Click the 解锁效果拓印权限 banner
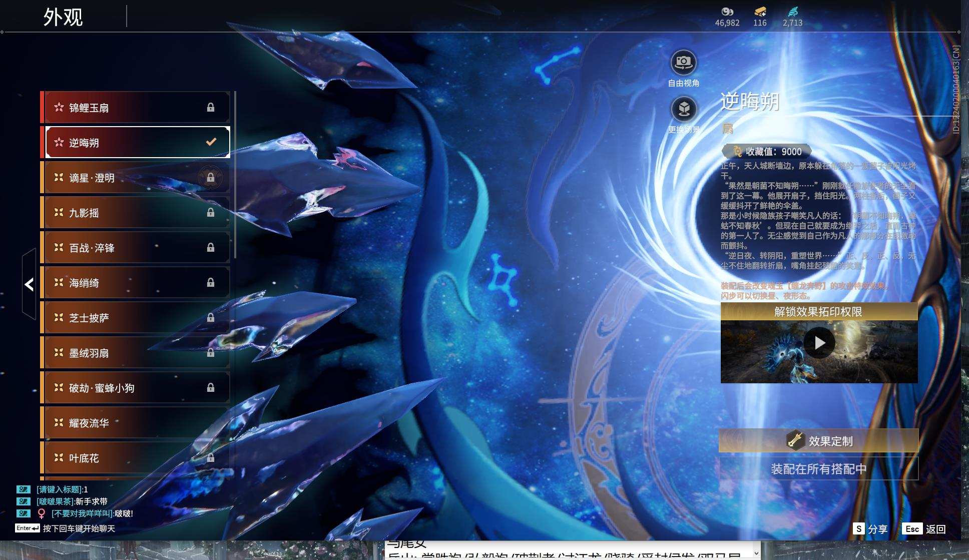This screenshot has width=969, height=560. [819, 311]
